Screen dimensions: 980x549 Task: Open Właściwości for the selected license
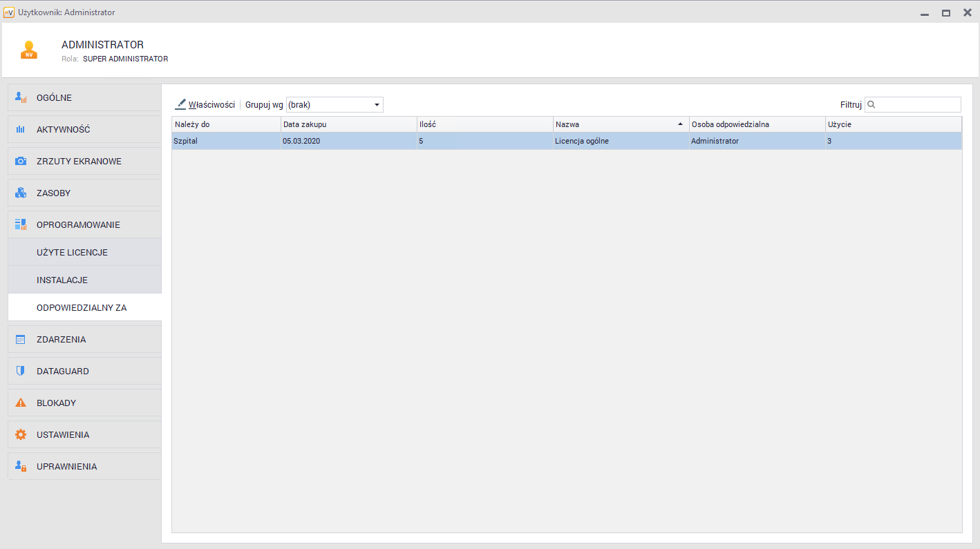click(x=205, y=105)
